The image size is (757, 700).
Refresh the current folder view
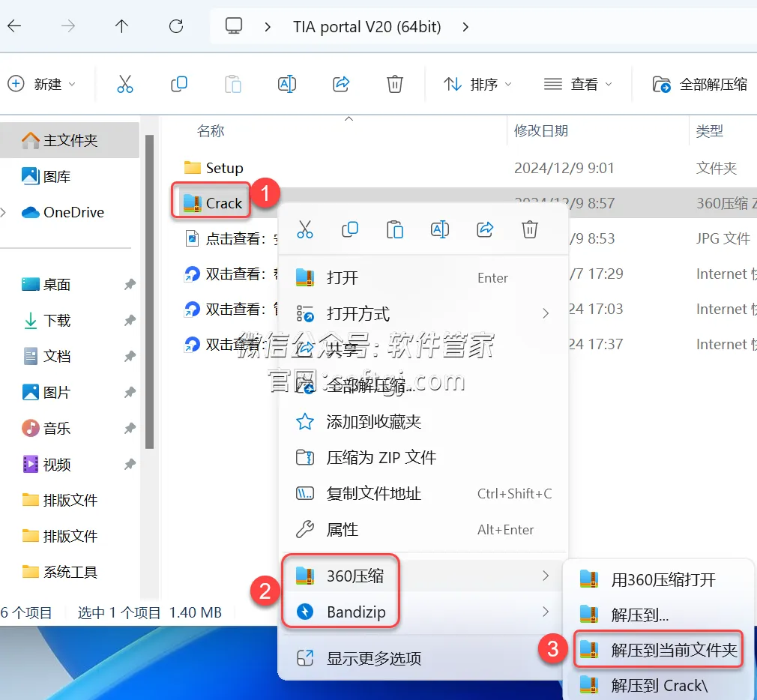[x=176, y=26]
